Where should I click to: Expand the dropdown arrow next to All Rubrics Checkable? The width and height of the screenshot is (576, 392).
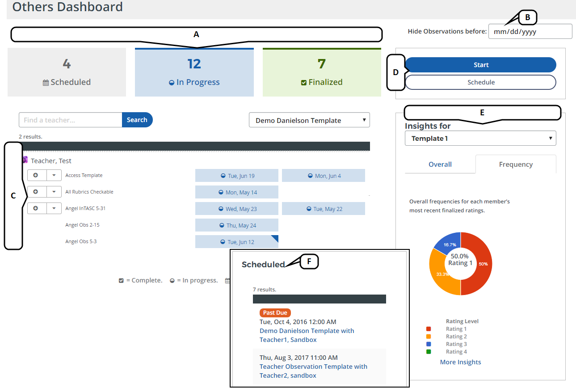[54, 192]
